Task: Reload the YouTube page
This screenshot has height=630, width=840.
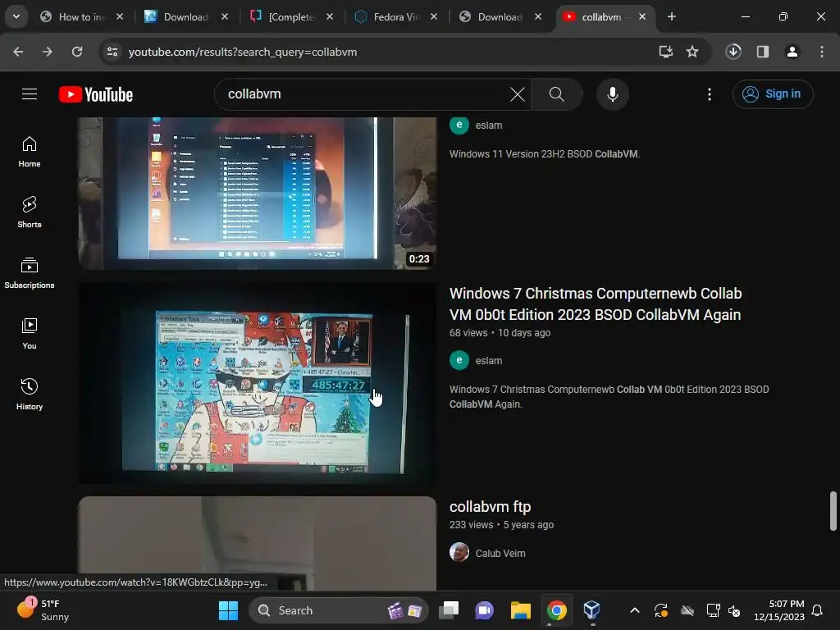Action: point(77,52)
